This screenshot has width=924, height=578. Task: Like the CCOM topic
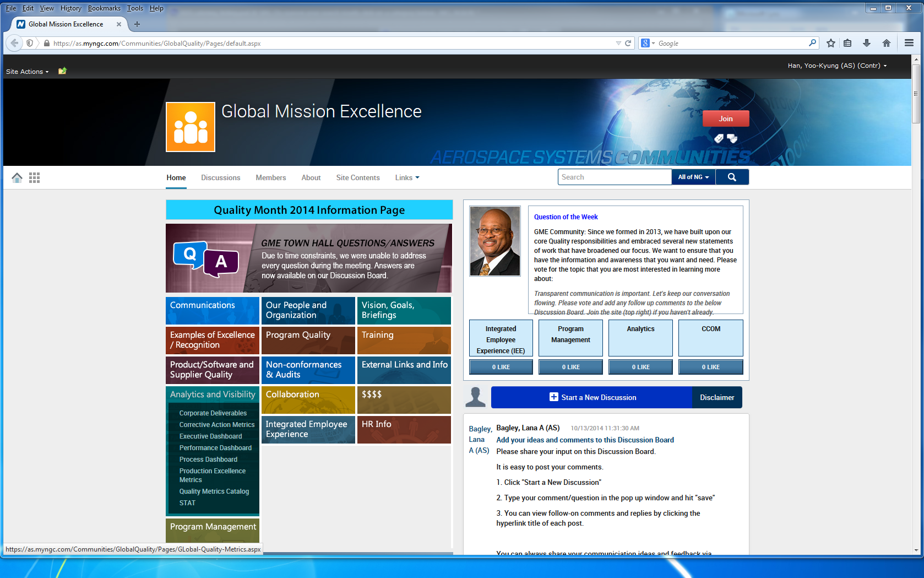coord(710,367)
